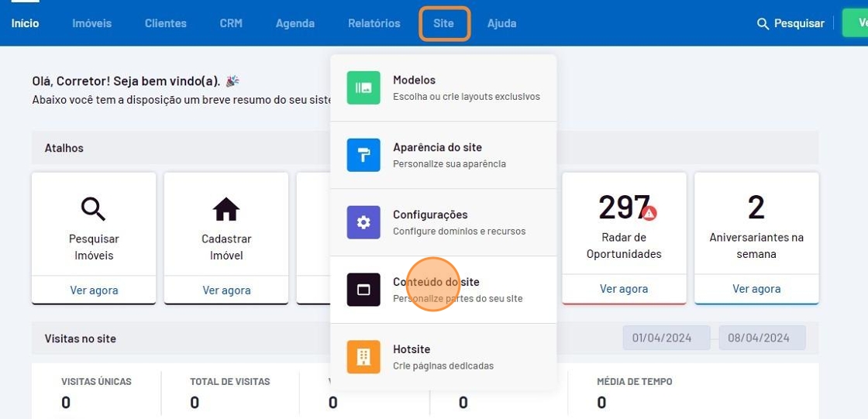Click the house icon in Cadastrar Imóvel card

(226, 209)
